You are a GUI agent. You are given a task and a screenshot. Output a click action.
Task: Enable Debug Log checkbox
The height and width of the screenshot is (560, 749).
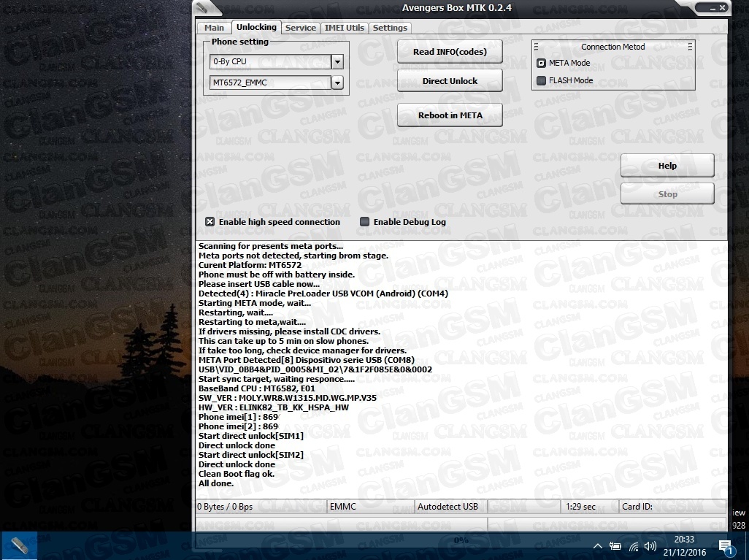click(x=364, y=222)
